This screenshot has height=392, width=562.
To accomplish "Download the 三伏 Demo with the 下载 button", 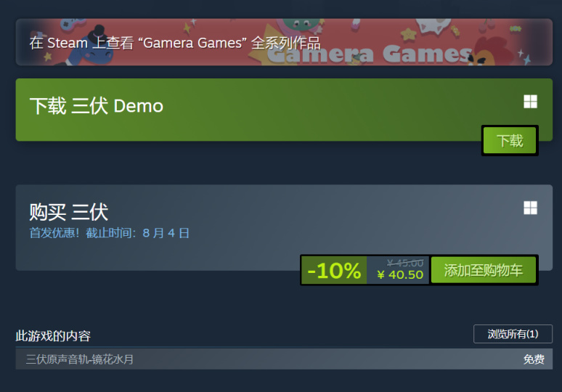I will tap(510, 140).
